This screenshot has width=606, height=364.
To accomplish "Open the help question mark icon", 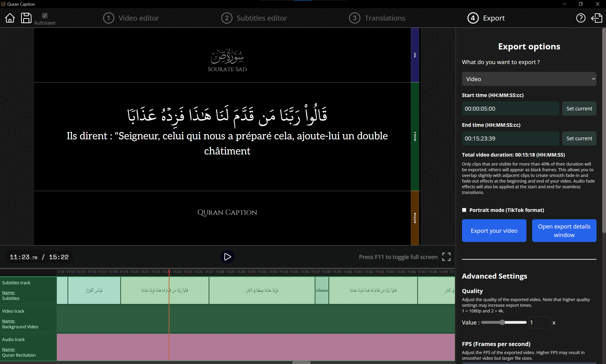I will coord(581,18).
